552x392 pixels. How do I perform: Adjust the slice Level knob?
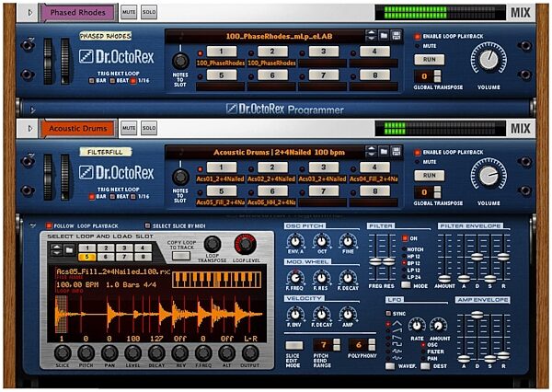point(133,352)
